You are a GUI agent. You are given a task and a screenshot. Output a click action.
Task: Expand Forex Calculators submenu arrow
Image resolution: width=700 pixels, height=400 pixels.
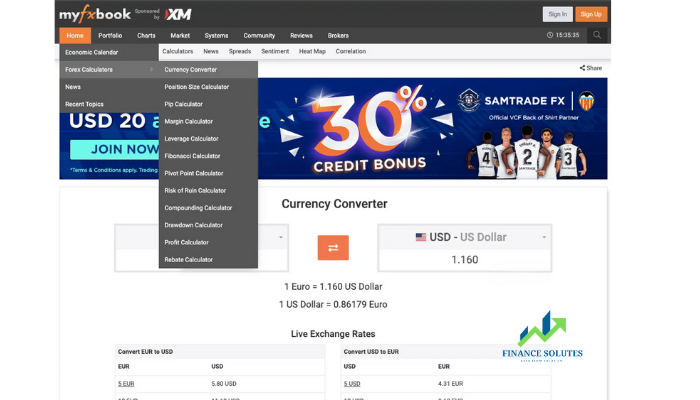(x=151, y=69)
